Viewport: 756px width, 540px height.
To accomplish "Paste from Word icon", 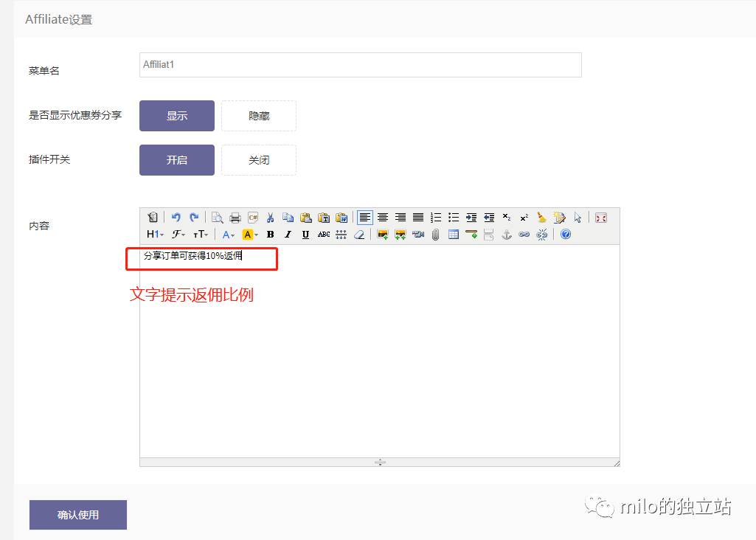I will 341,218.
